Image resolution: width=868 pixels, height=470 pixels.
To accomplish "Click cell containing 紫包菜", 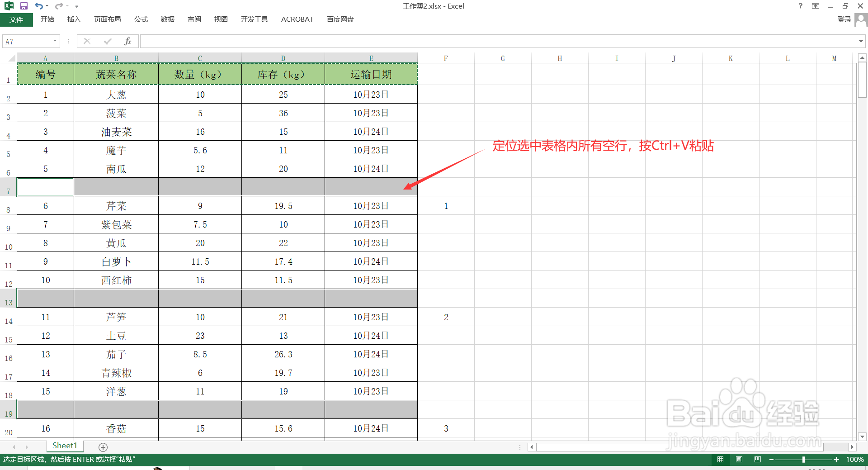I will (x=116, y=224).
